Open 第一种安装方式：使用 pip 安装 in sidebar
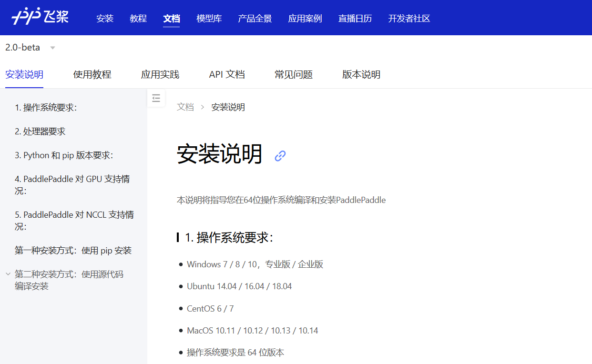 [x=73, y=251]
